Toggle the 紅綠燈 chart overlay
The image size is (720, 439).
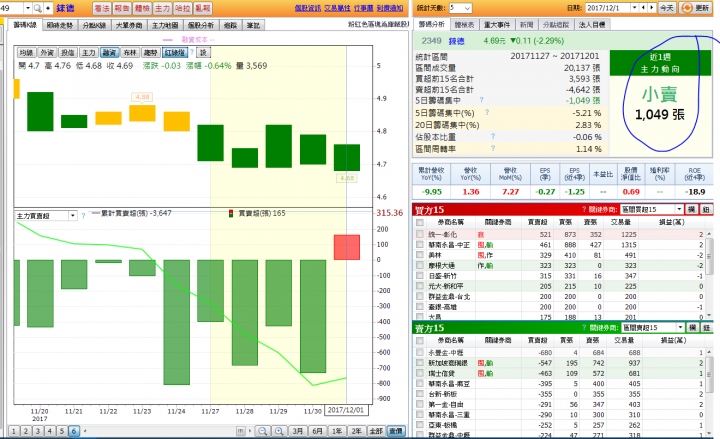175,53
